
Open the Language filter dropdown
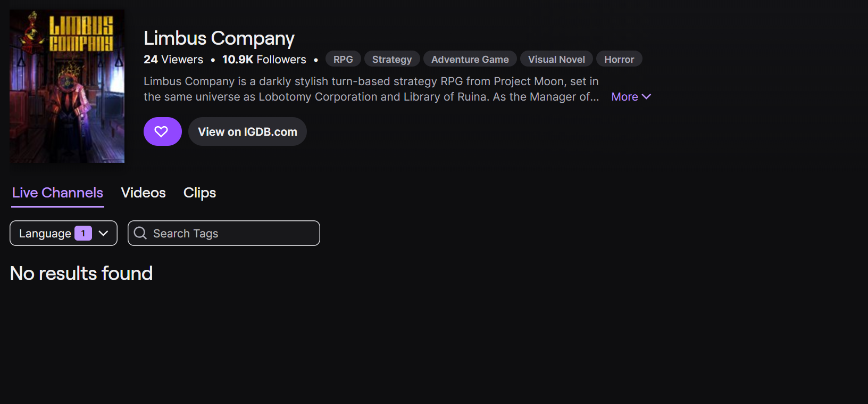coord(63,233)
